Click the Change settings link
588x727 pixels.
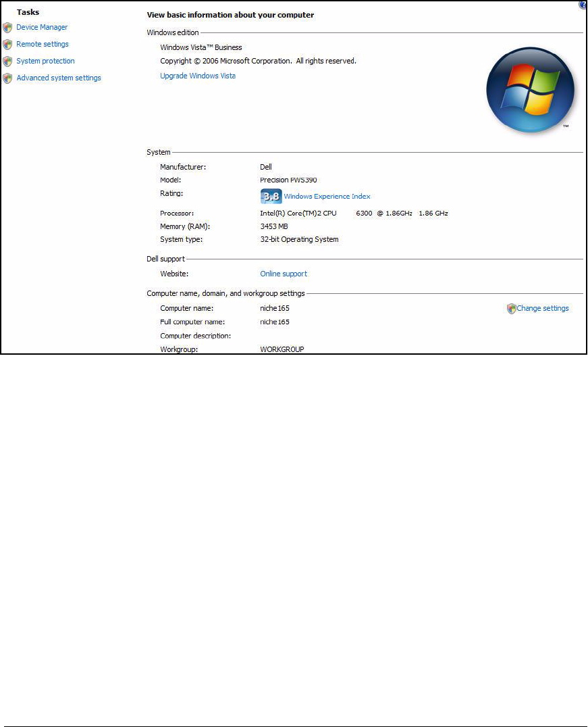(x=543, y=308)
